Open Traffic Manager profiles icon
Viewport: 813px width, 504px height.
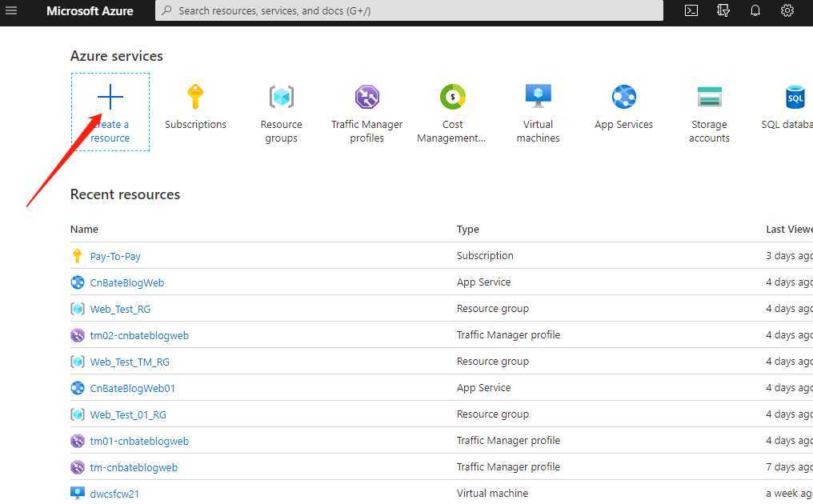pyautogui.click(x=367, y=97)
